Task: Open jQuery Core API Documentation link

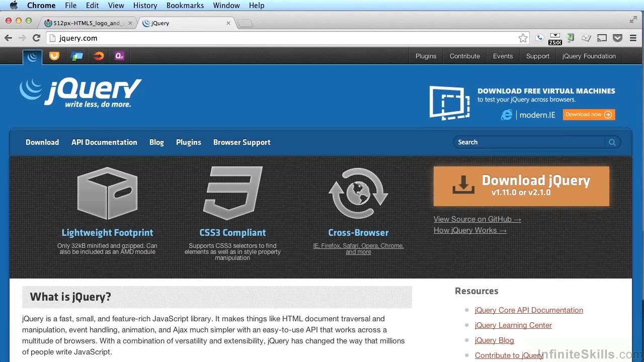Action: 529,310
